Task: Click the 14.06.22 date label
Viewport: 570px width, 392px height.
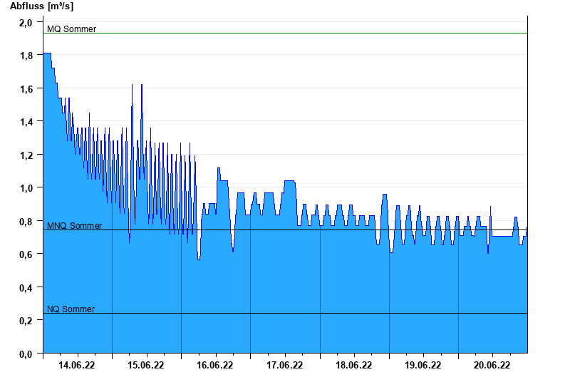Action: [x=77, y=365]
